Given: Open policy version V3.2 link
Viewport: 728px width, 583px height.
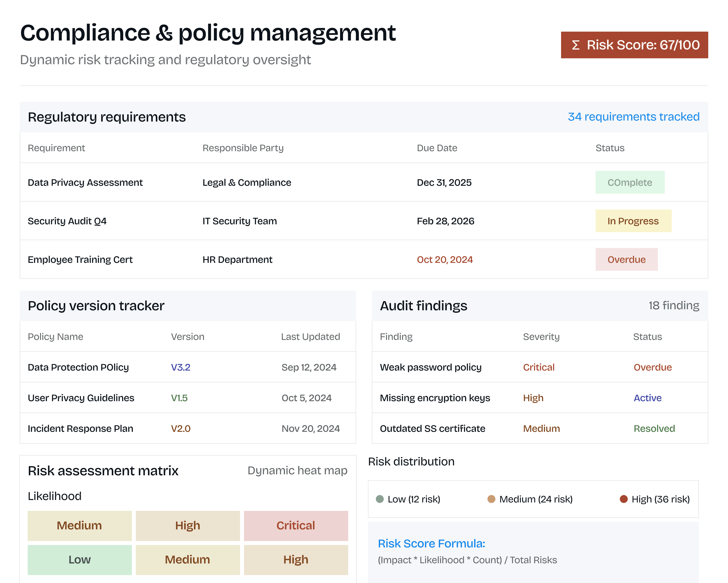Looking at the screenshot, I should [x=181, y=367].
